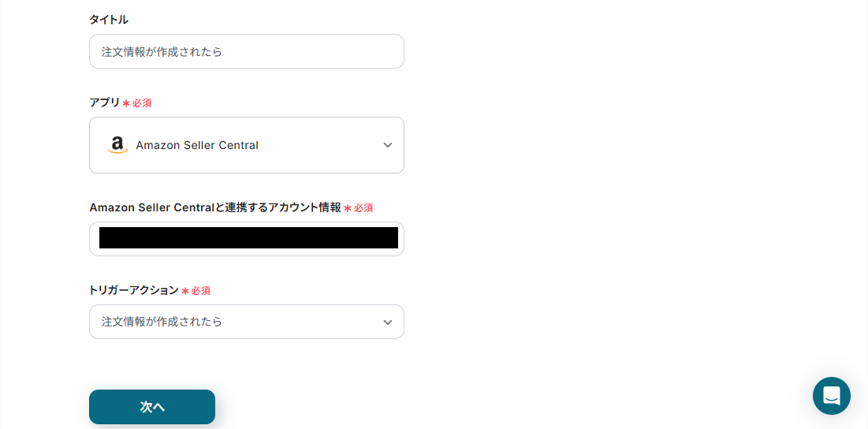Select the "Amazon Seller Central" text in app selector
The height and width of the screenshot is (429, 868).
197,145
